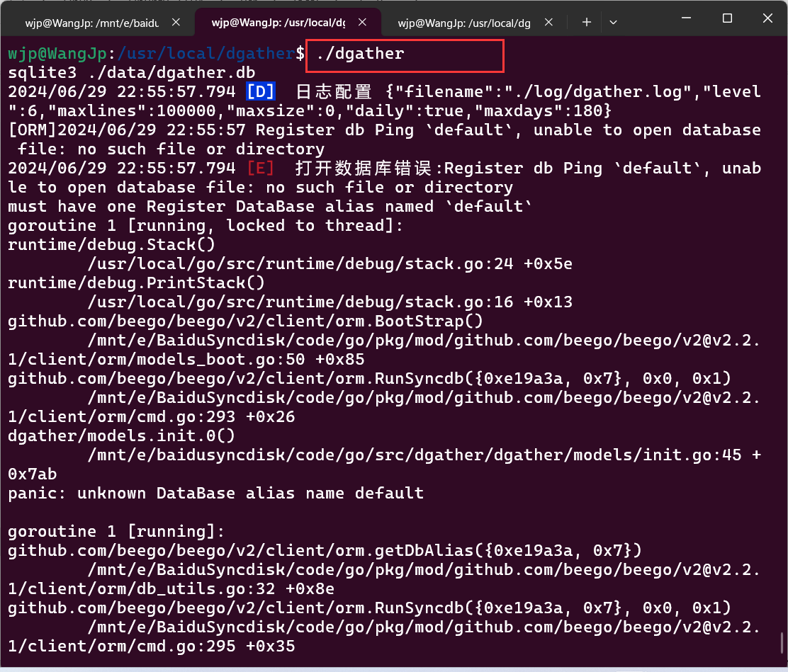Open a new terminal tab
788x672 pixels.
click(586, 23)
